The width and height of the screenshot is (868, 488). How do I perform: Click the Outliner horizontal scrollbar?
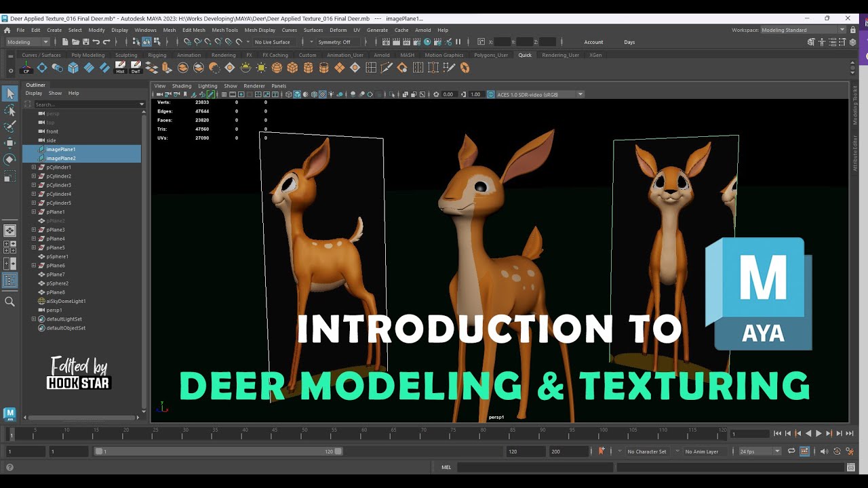click(x=81, y=418)
